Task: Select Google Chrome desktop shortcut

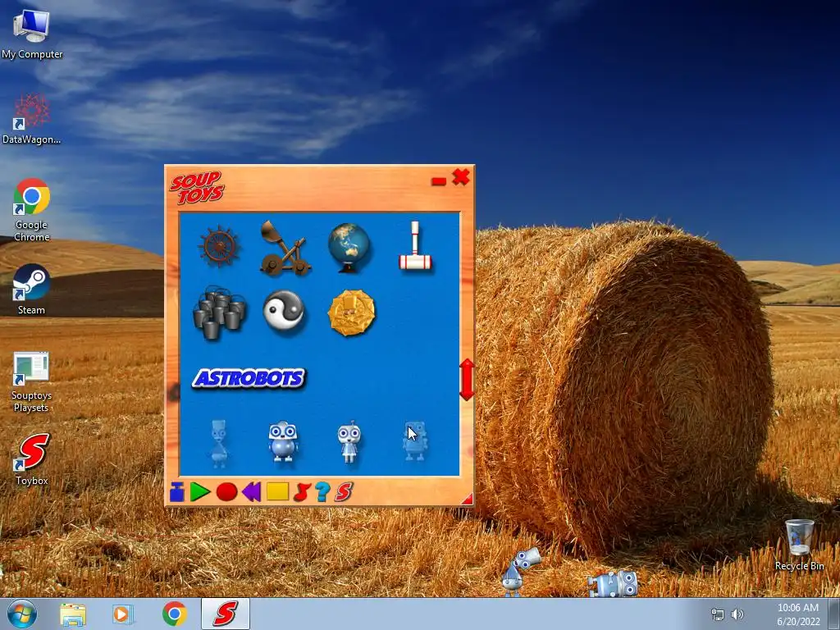Action: pos(32,210)
